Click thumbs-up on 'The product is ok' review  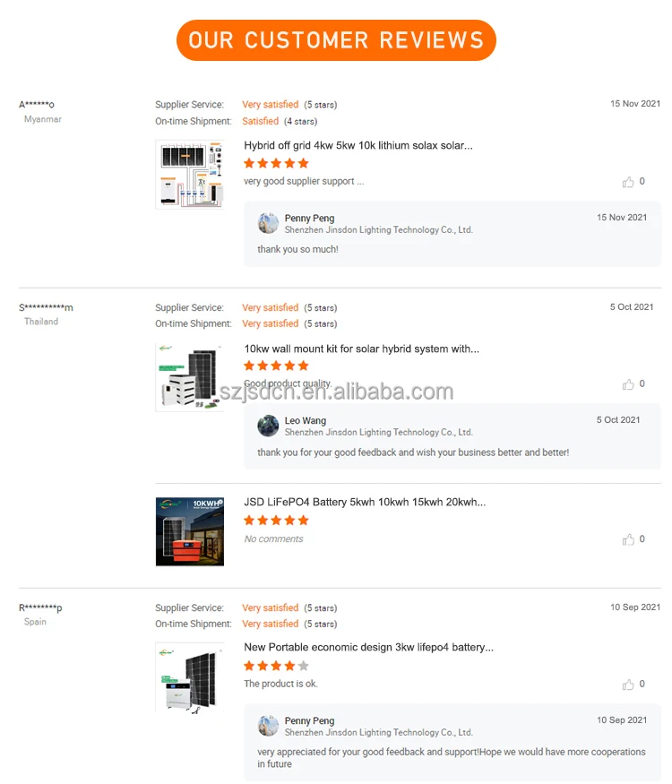(628, 685)
